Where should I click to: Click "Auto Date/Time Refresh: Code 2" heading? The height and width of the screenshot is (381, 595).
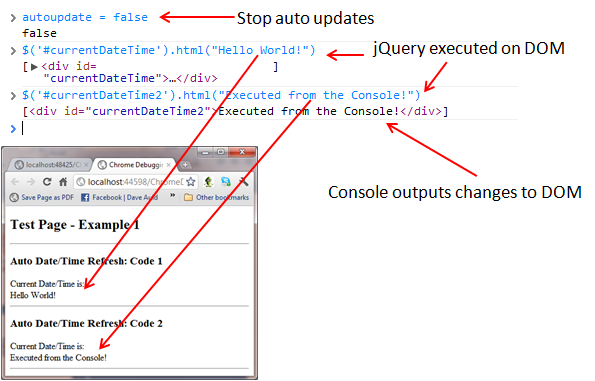pos(87,323)
